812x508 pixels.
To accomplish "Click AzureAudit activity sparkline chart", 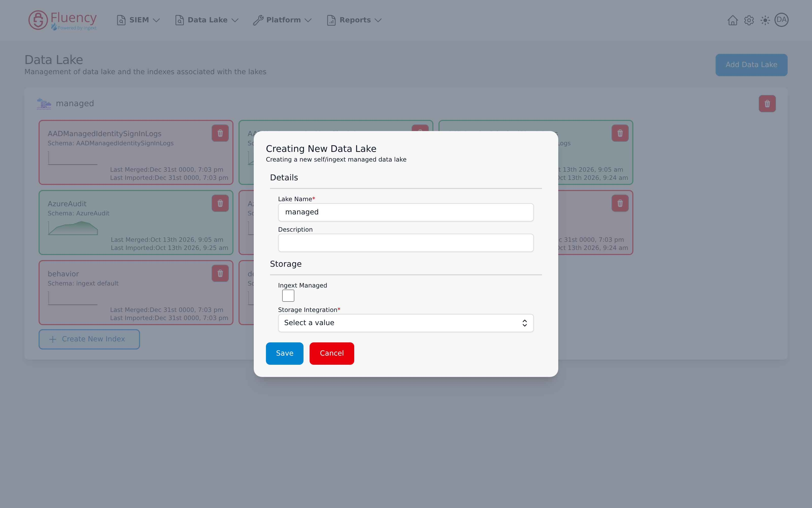I will pos(73,228).
